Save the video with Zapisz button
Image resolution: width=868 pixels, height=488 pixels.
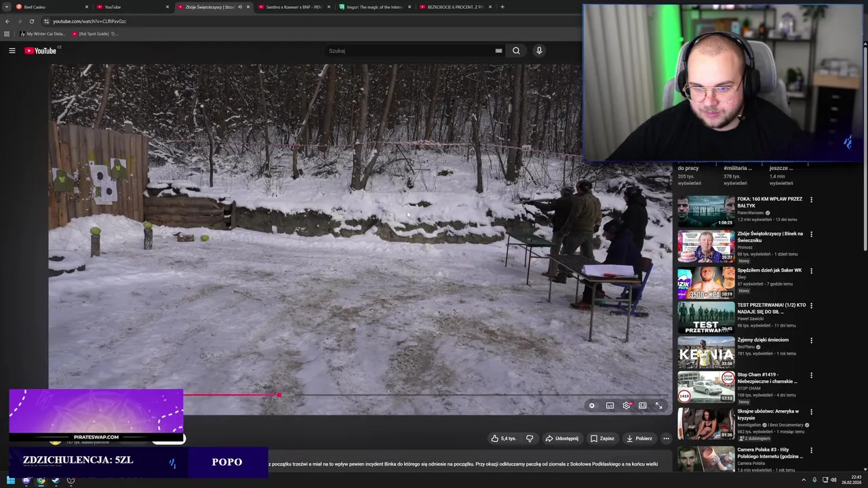point(602,439)
